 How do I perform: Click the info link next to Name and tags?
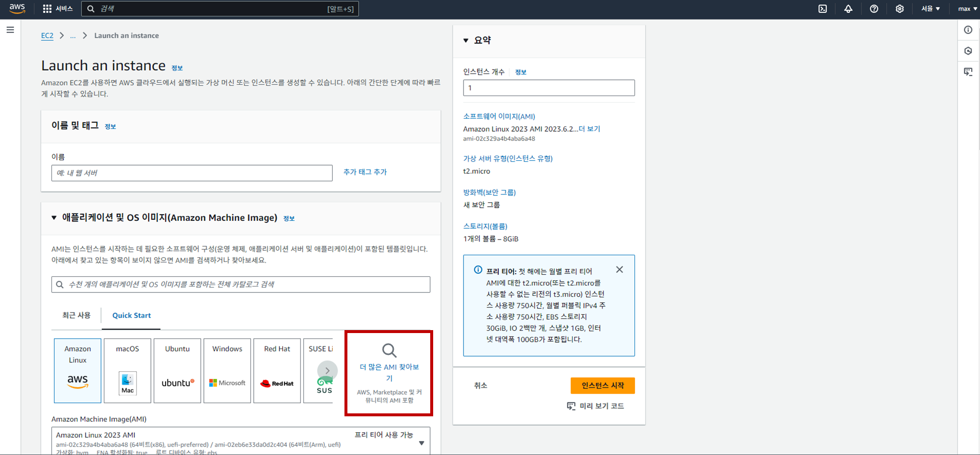tap(110, 126)
